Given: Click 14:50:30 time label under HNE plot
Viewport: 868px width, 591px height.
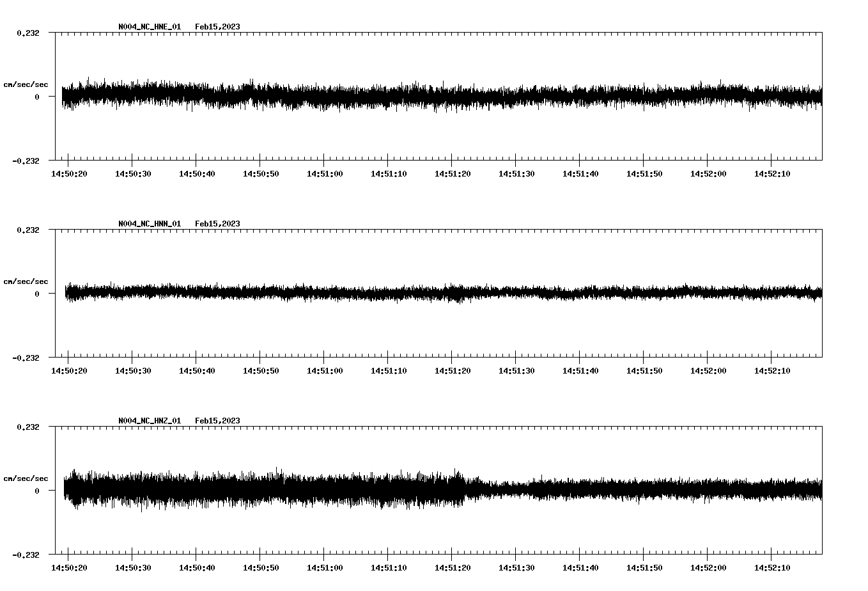Looking at the screenshot, I should 133,174.
